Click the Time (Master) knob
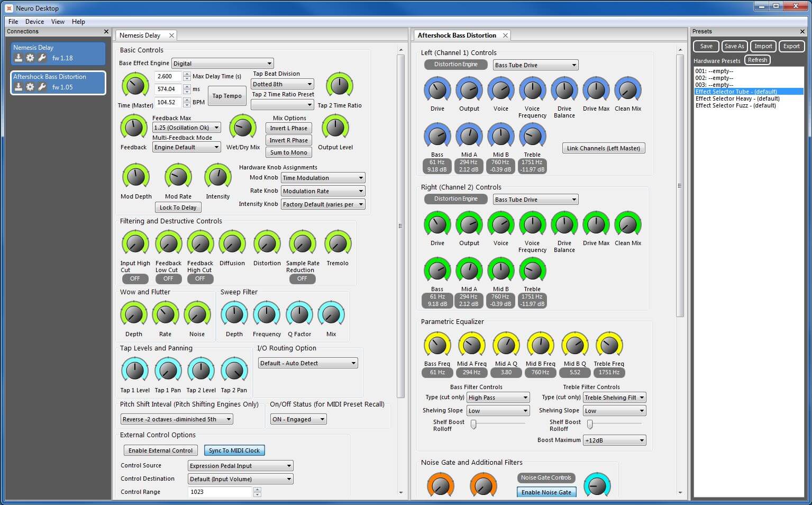 [x=135, y=86]
